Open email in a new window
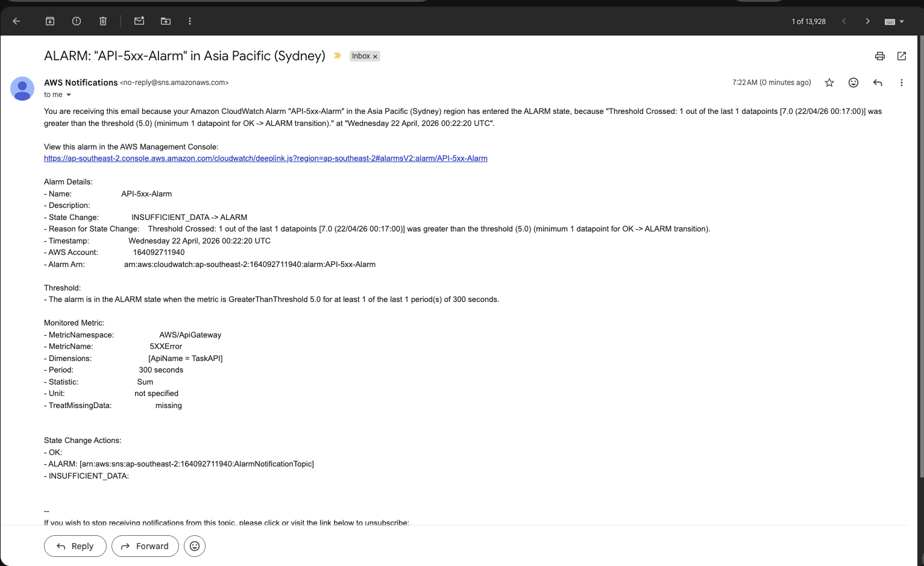 click(902, 55)
